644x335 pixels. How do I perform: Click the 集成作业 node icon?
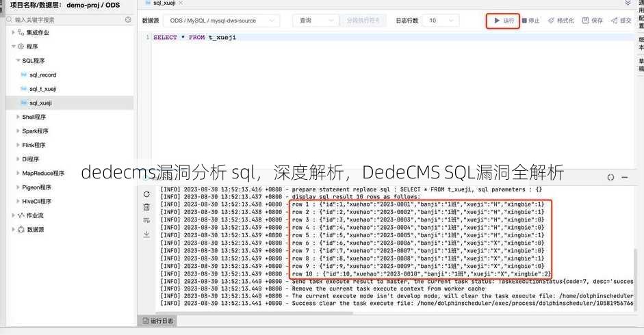21,32
